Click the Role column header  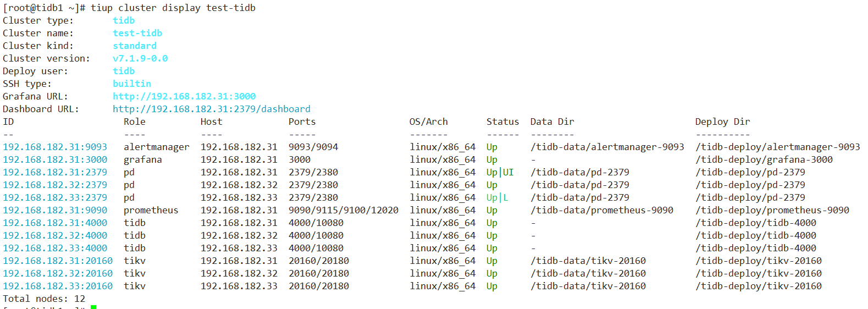pos(135,122)
